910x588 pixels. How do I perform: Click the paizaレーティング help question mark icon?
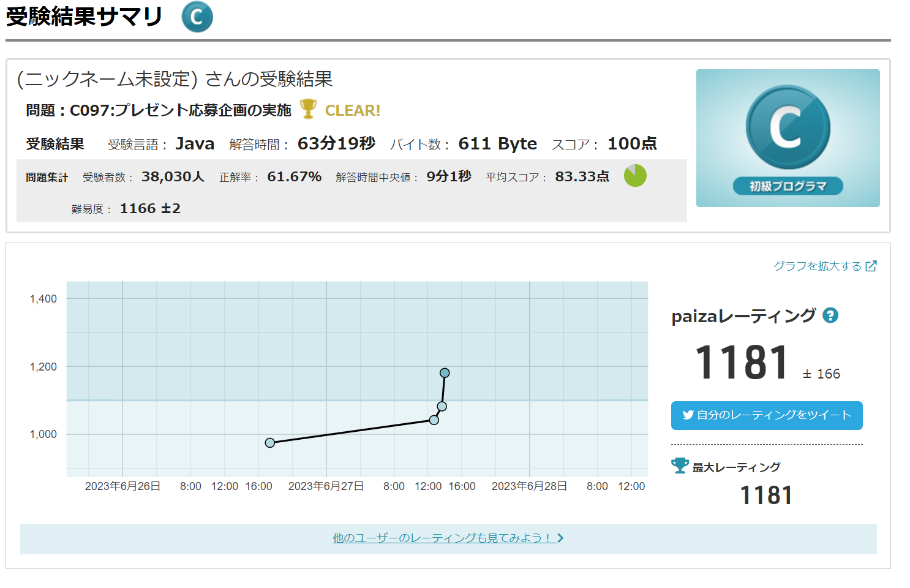(x=830, y=315)
